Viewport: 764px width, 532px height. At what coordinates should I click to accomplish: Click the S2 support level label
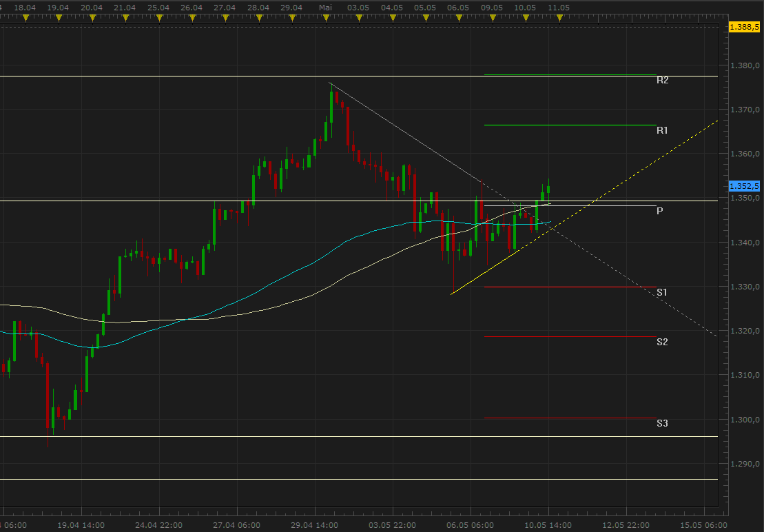click(x=662, y=342)
